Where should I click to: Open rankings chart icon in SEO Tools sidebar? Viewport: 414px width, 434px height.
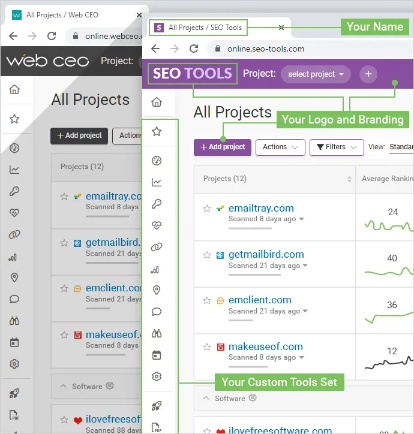(157, 182)
